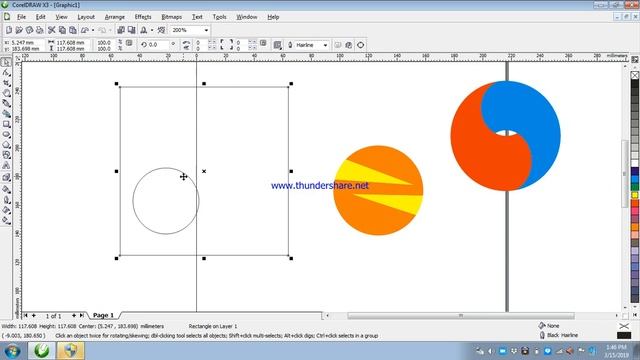Open the Edit menu

pyautogui.click(x=40, y=17)
